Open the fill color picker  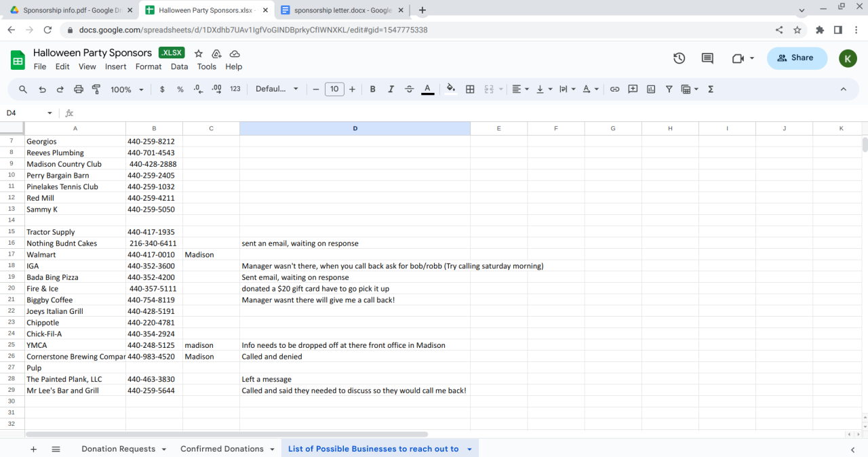(451, 90)
